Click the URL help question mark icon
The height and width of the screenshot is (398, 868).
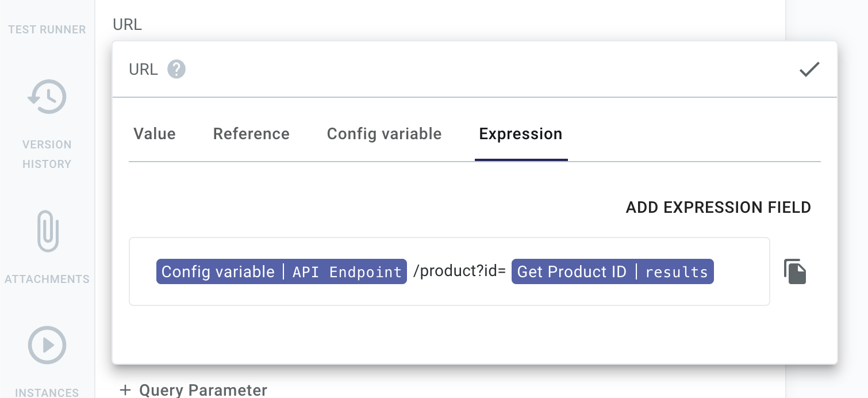coord(176,69)
